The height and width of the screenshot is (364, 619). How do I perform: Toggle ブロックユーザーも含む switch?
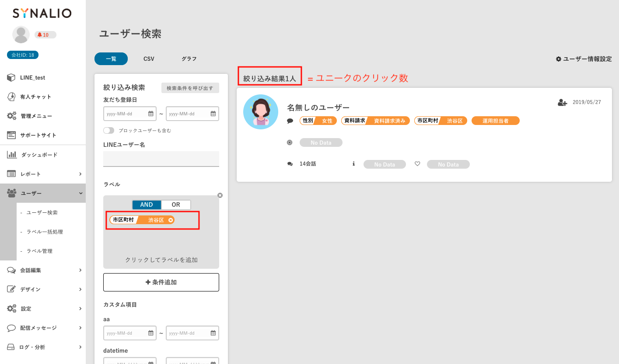[x=109, y=131]
